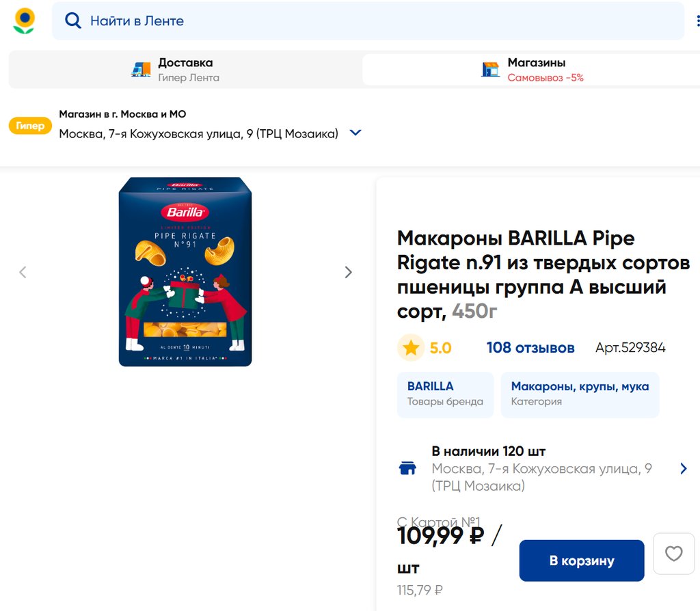Click the yellow rating star icon

[x=411, y=348]
